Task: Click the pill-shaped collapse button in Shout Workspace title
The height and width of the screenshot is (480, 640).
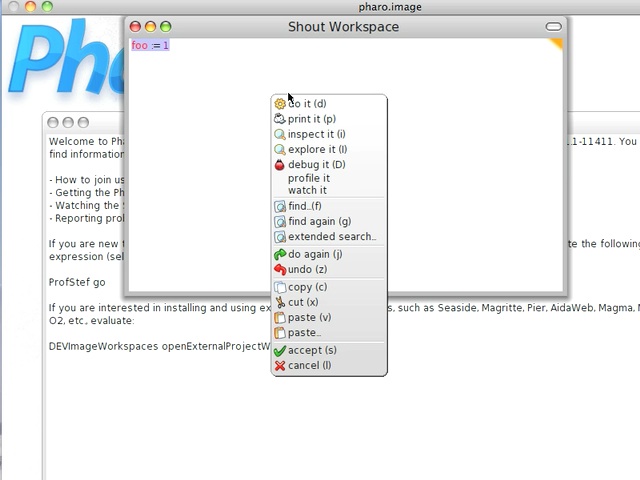Action: pos(553,27)
